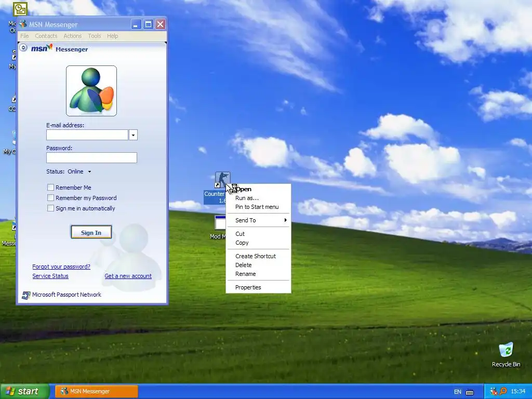Viewport: 532px width, 399px height.
Task: Expand the Send To submenu
Action: click(258, 220)
